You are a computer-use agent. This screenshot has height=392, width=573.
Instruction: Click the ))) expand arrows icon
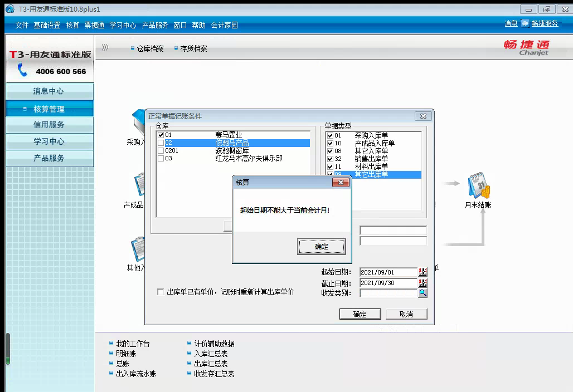click(105, 47)
